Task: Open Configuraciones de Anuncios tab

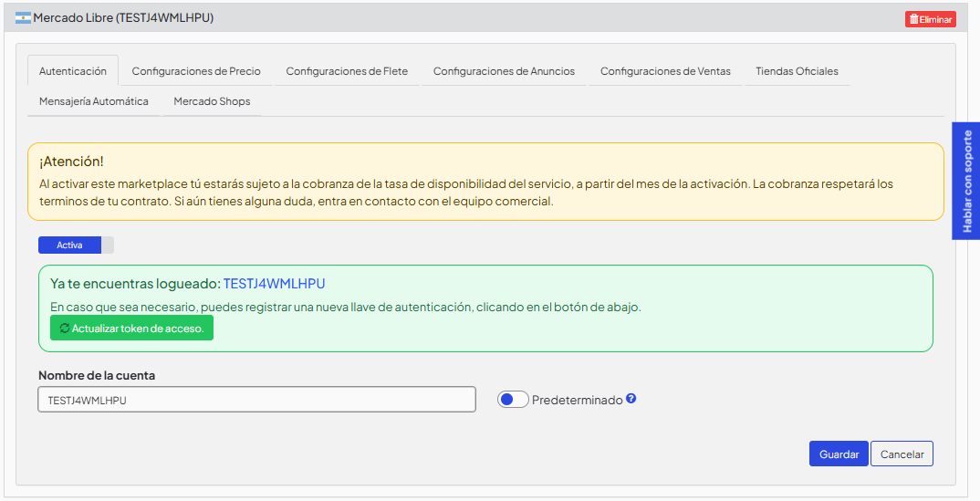Action: [504, 71]
